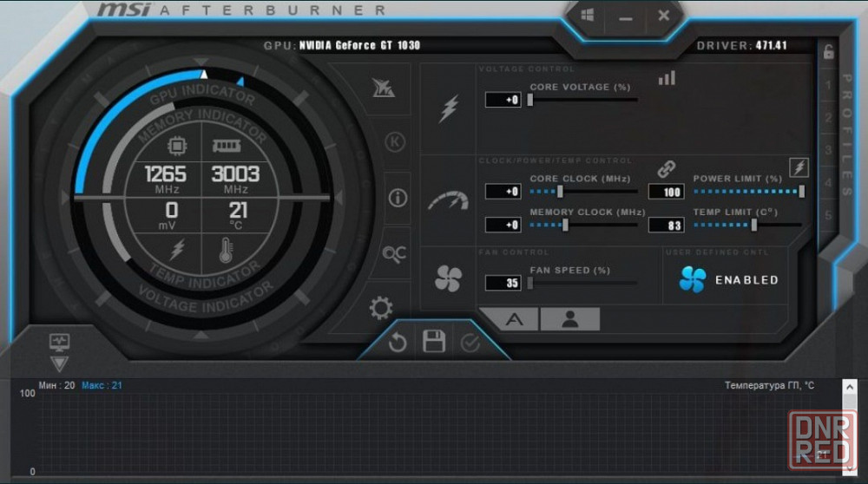
Task: Click the Memory Clock +0 value field
Action: click(x=503, y=226)
